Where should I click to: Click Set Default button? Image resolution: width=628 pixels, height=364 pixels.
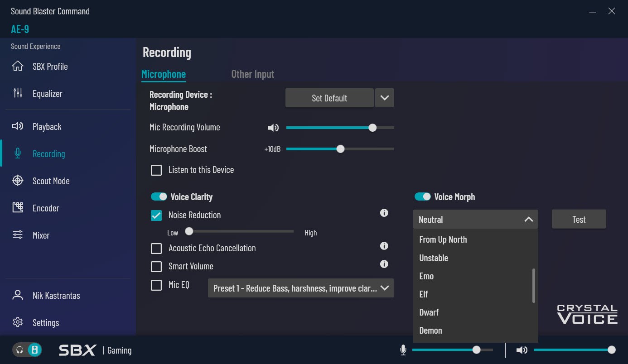tap(329, 98)
